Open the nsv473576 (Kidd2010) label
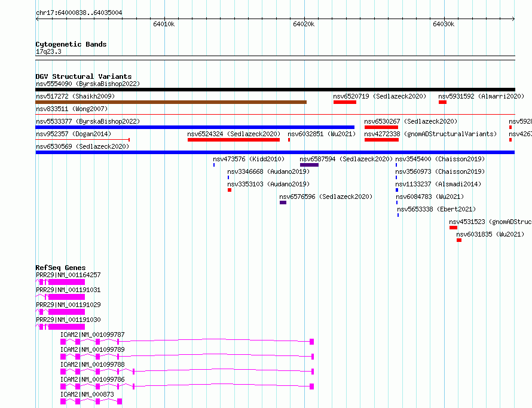Screen dimensions: 532x408 click(249, 159)
